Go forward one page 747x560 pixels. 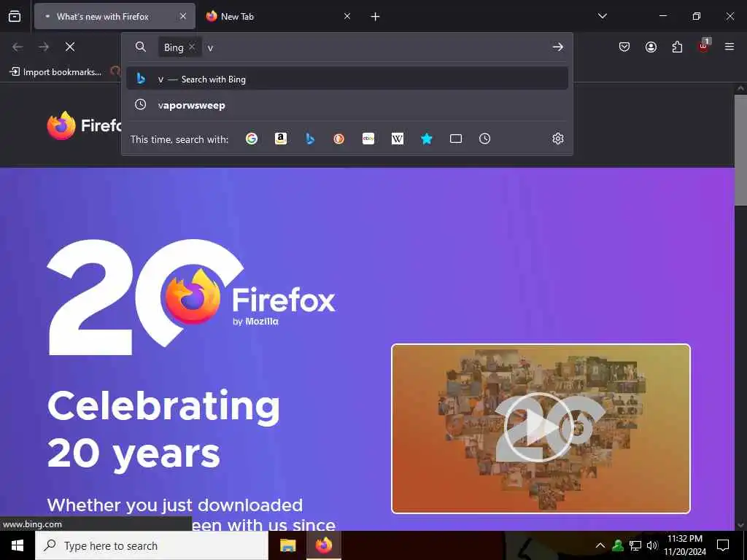tap(44, 47)
